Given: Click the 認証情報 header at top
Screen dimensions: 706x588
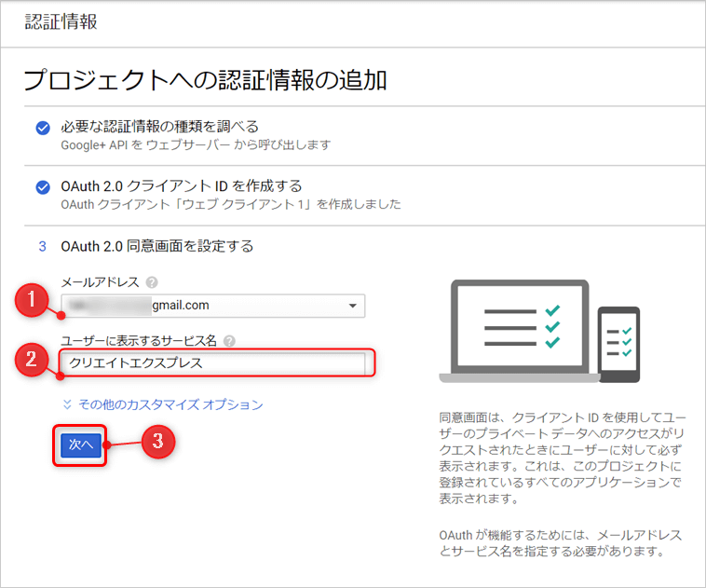Looking at the screenshot, I should click(x=61, y=22).
